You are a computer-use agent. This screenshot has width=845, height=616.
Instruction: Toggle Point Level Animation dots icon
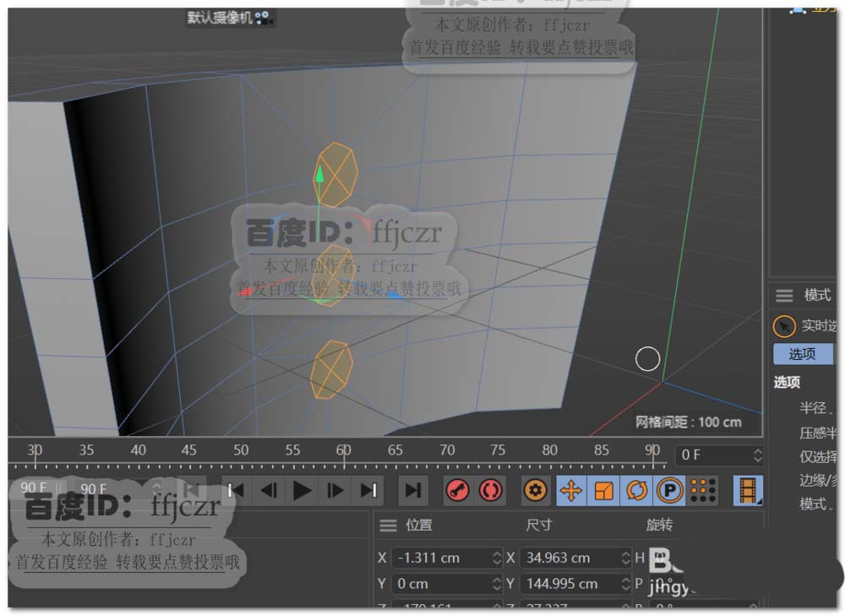[x=703, y=490]
